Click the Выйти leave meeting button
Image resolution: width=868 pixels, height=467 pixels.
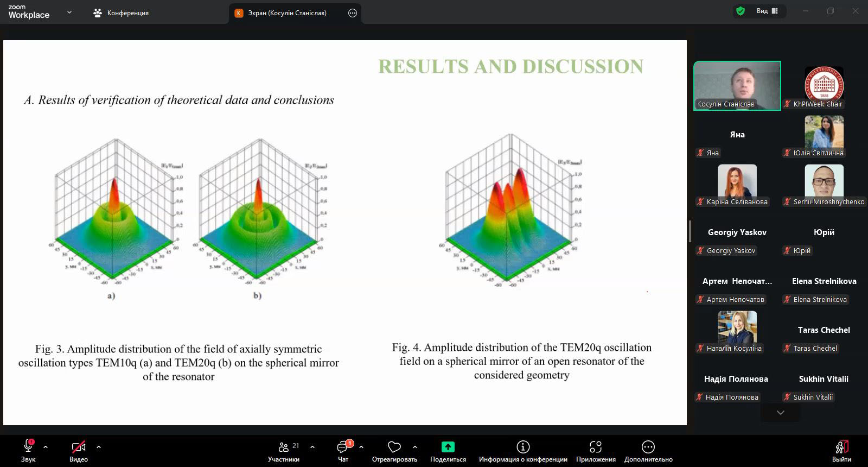[x=841, y=450]
